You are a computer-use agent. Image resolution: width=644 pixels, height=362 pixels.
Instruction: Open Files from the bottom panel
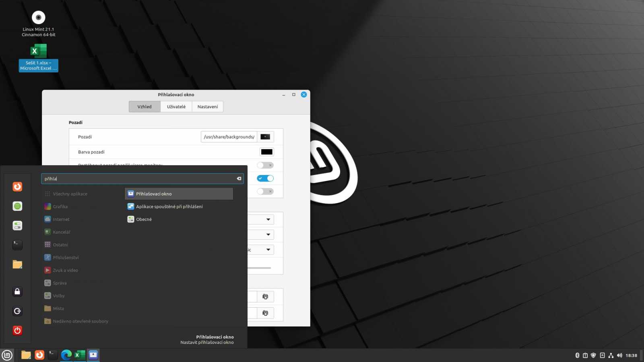(x=26, y=355)
